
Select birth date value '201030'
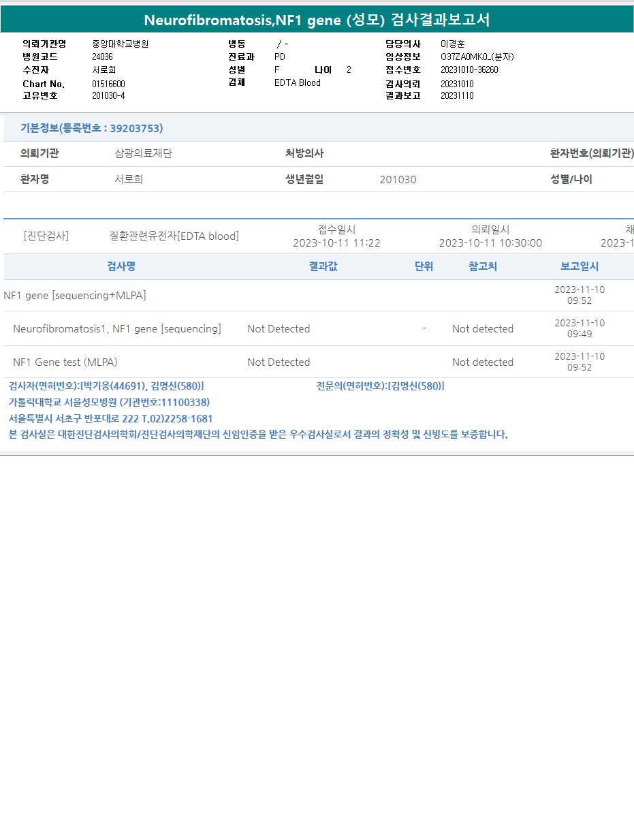click(x=398, y=179)
